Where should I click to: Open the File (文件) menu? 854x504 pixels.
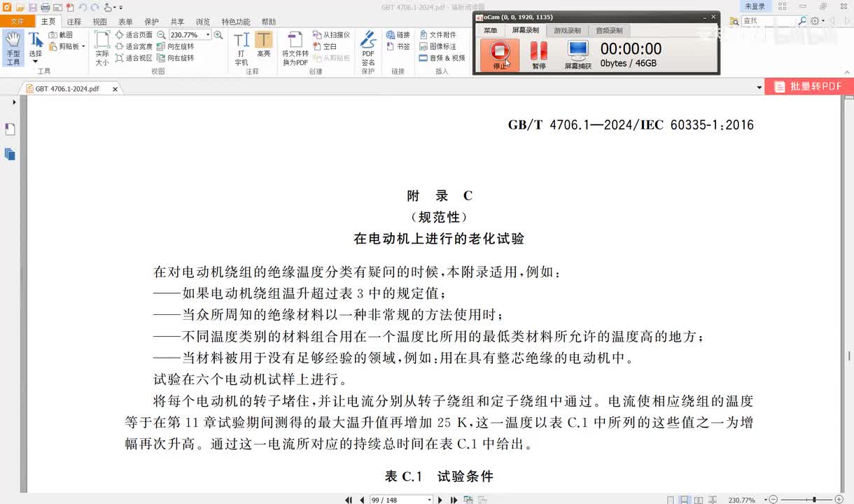17,22
